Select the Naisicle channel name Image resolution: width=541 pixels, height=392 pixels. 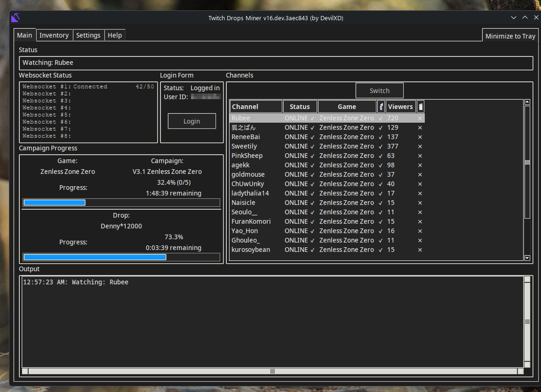point(243,203)
